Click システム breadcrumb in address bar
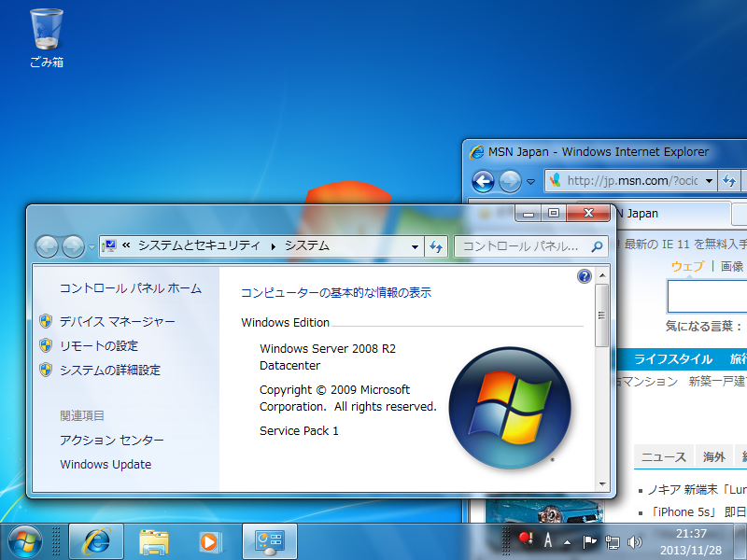This screenshot has width=747, height=560. (307, 245)
